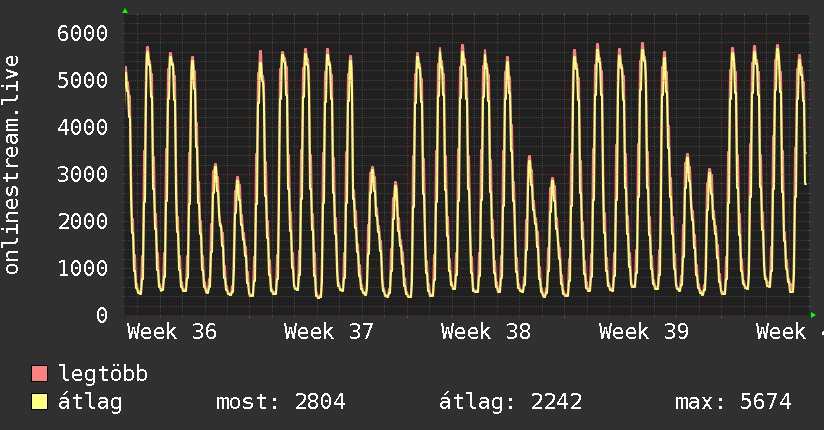
Task: Click the green arrow ending the x-axis
Action: coord(813,315)
